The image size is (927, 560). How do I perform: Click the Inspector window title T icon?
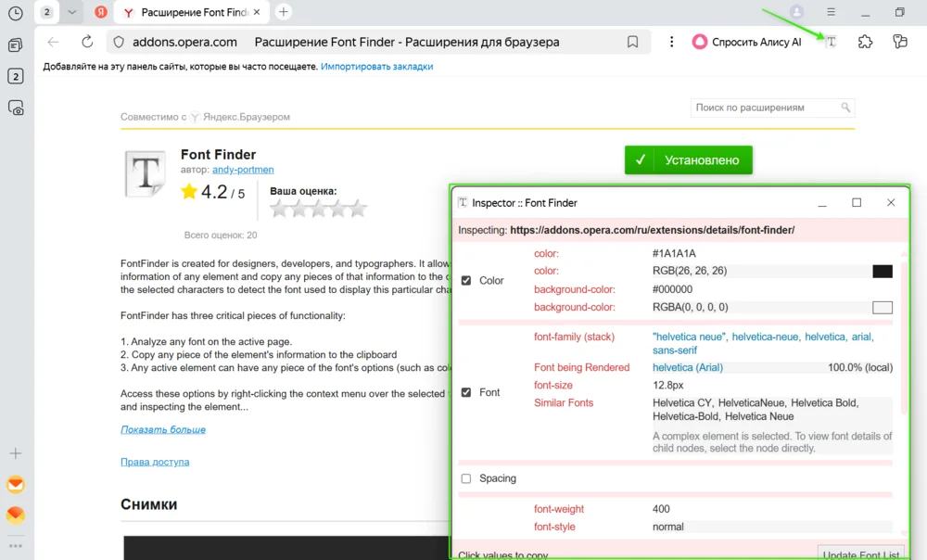pyautogui.click(x=463, y=203)
